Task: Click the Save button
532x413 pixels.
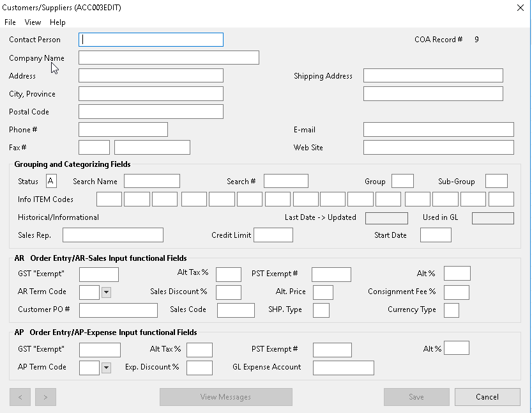Action: point(416,397)
